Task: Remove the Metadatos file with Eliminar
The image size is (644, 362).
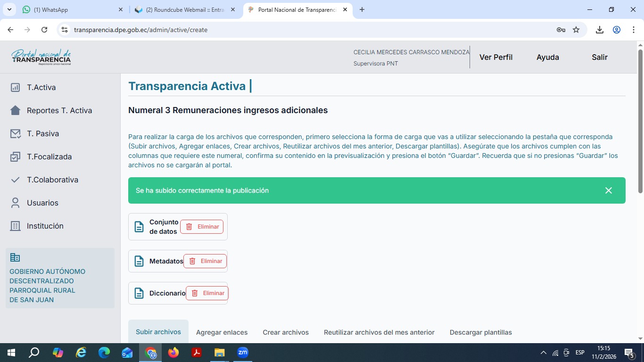Action: coord(205,261)
